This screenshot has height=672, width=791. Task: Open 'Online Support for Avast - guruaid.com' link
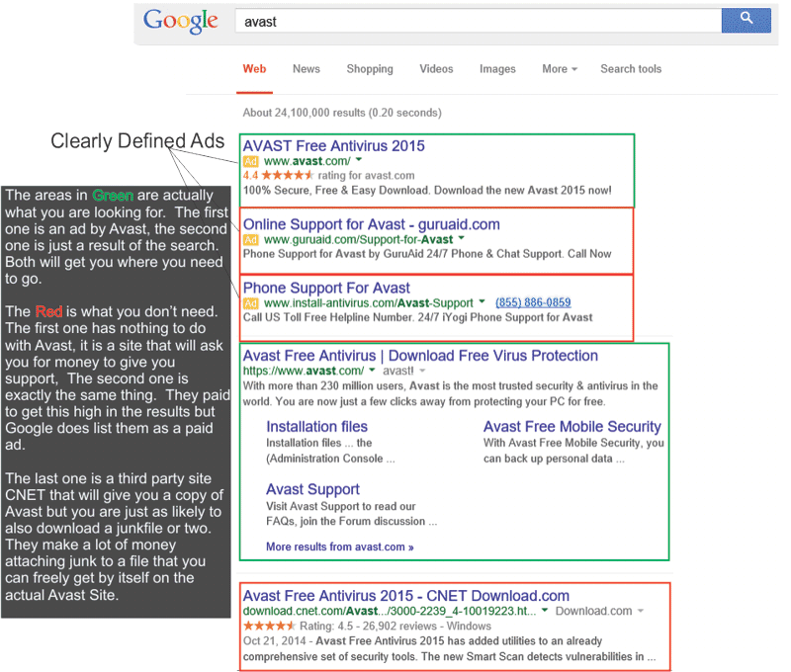pos(372,224)
